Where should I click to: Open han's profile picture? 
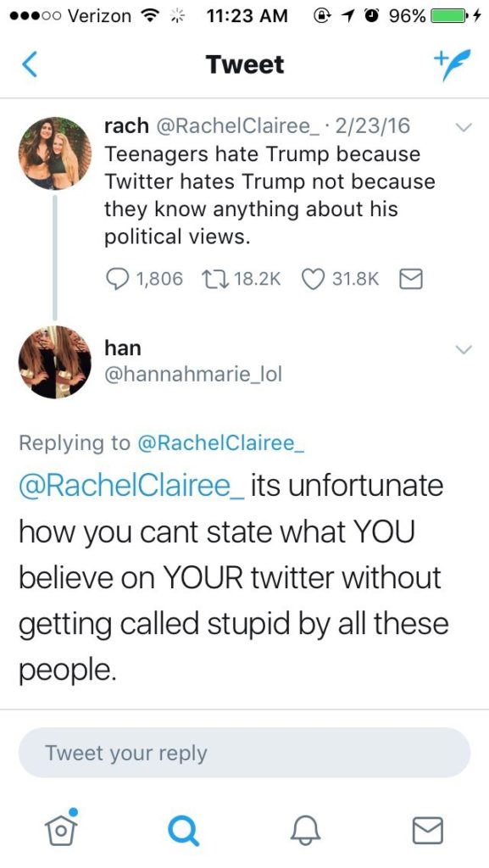click(x=55, y=361)
